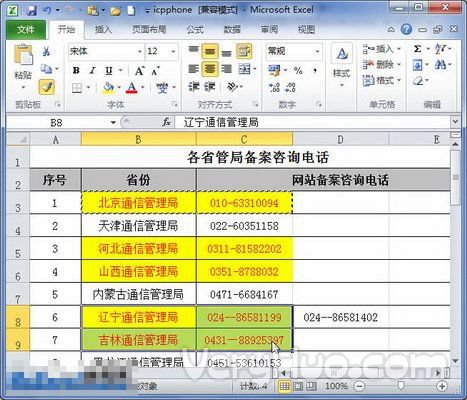This screenshot has height=400, width=467.
Task: Open the 常规 number format dropdown
Action: click(317, 52)
